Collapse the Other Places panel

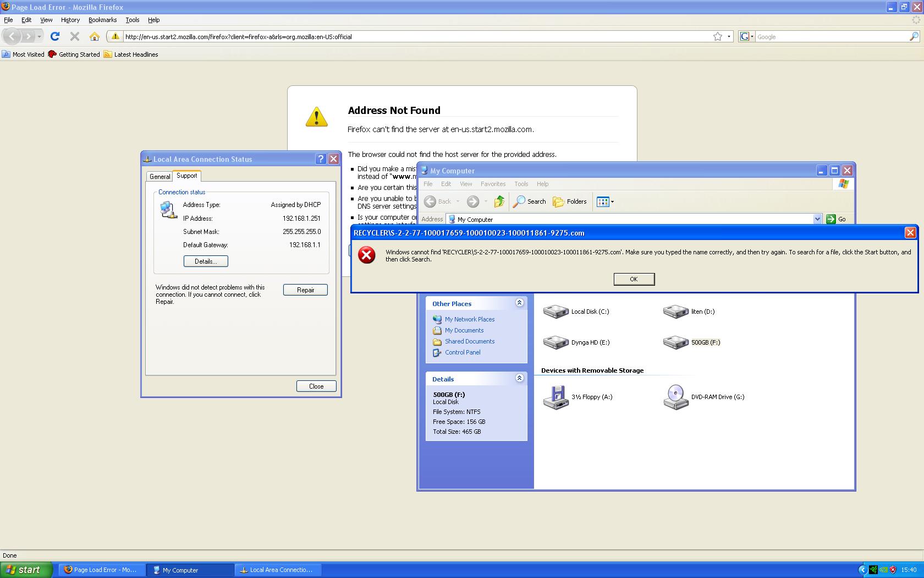coord(519,303)
